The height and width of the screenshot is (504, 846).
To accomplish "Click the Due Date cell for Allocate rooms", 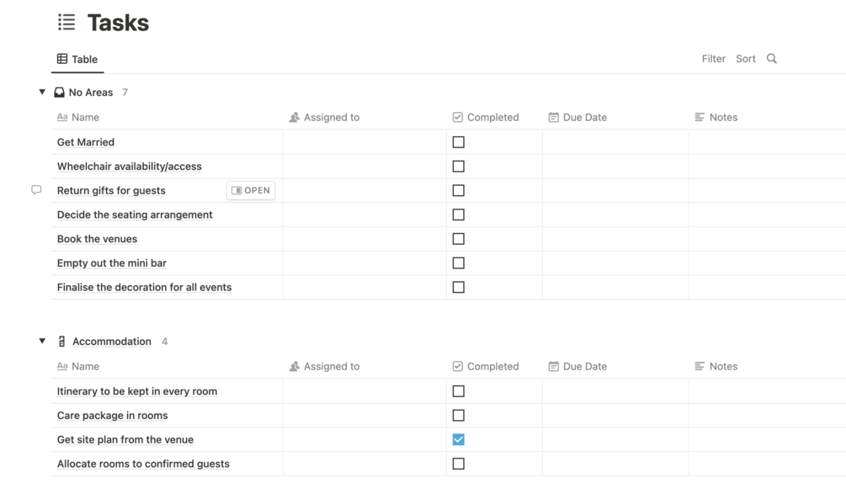I will tap(615, 464).
